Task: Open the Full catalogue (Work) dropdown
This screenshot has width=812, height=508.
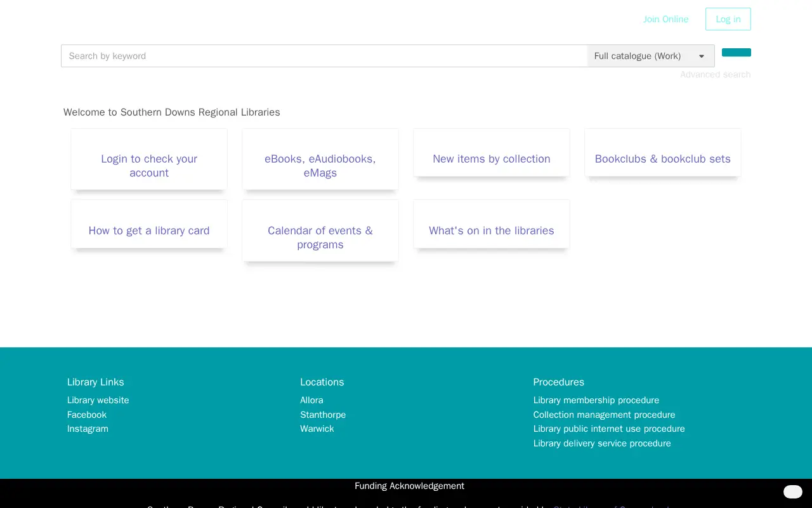Action: pyautogui.click(x=651, y=56)
